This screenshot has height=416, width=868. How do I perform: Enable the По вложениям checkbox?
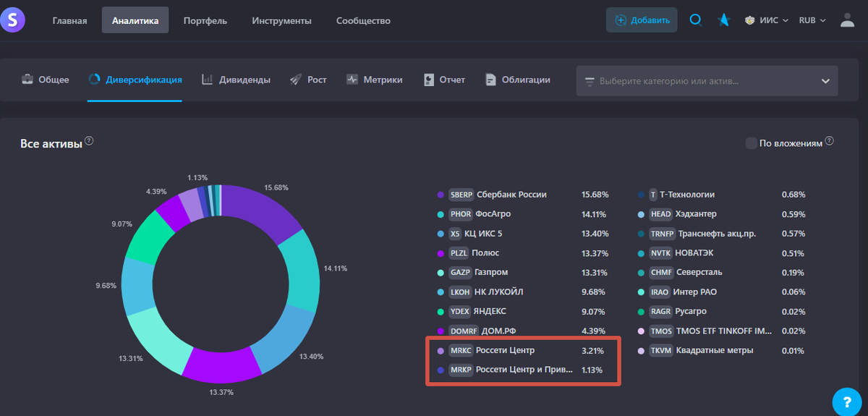point(751,143)
